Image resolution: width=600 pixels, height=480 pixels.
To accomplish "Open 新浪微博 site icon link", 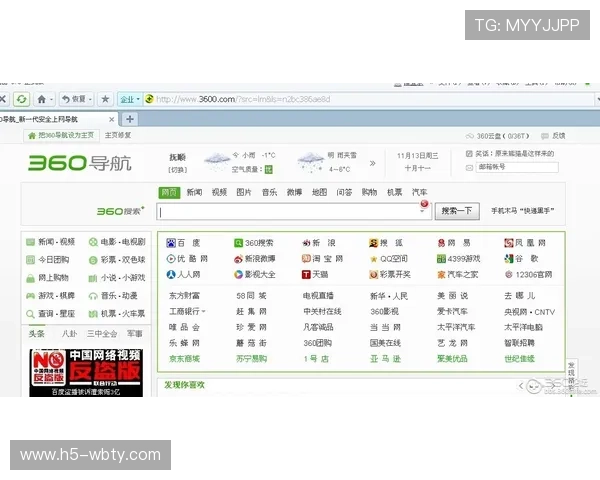I will point(238,259).
